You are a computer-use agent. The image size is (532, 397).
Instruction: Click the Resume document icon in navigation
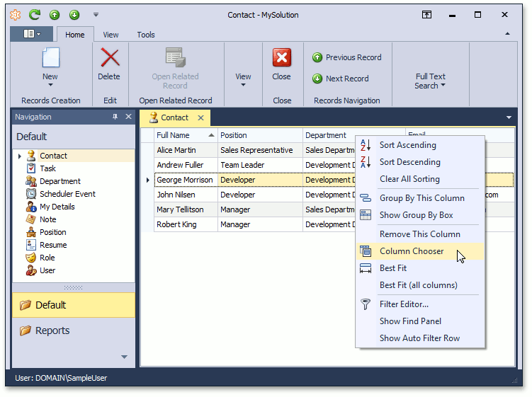point(31,245)
